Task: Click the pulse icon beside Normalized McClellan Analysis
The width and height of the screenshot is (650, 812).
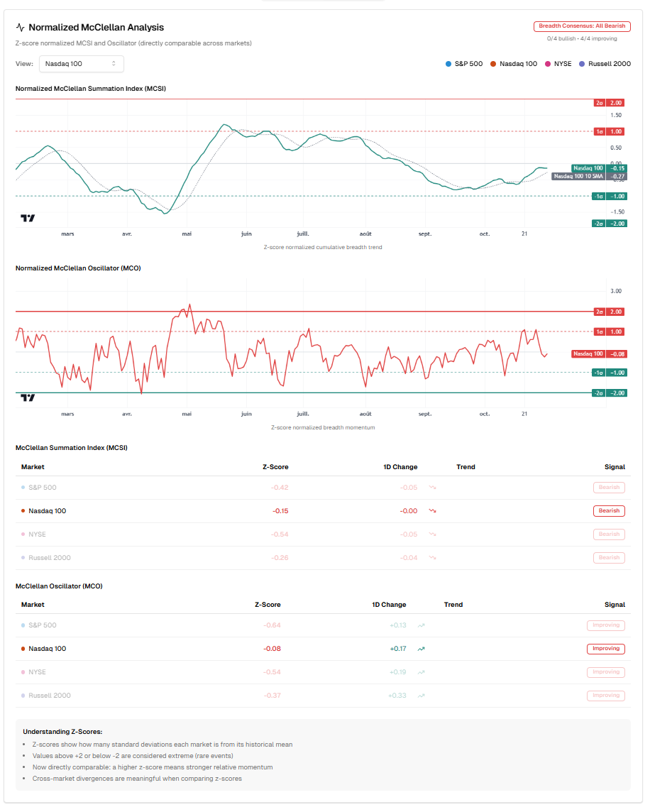Action: [20, 28]
